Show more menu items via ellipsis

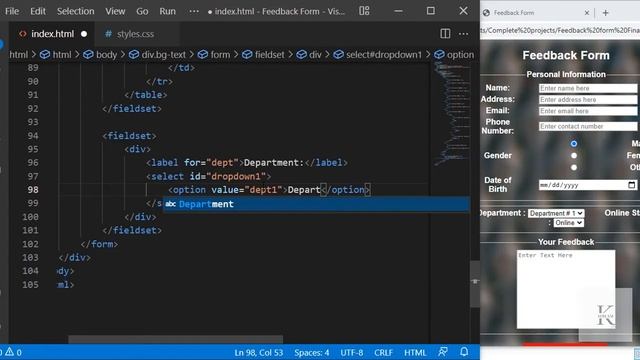pyautogui.click(x=194, y=11)
